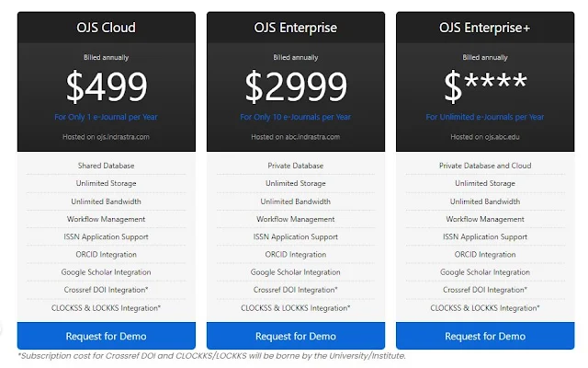The height and width of the screenshot is (368, 588).
Task: Select the OJS Cloud plan heading
Action: (107, 28)
